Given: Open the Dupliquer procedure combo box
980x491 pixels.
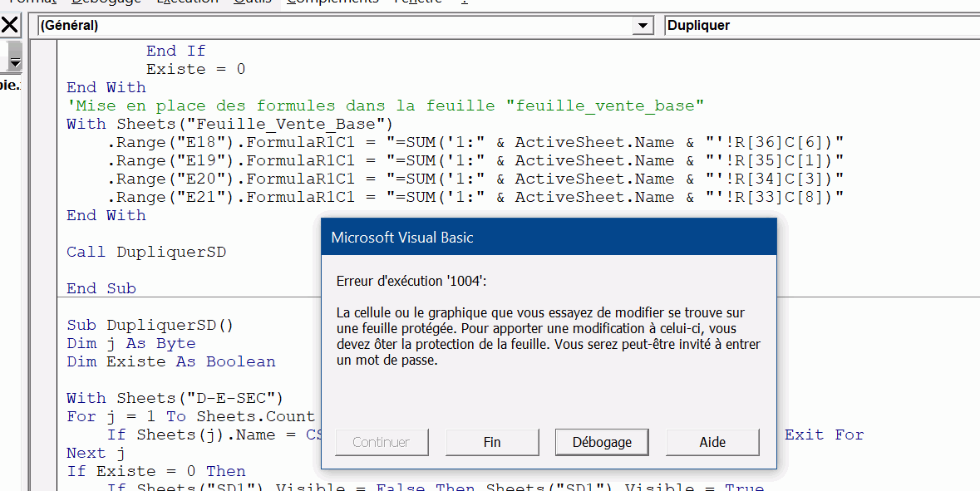Looking at the screenshot, I should [821, 26].
